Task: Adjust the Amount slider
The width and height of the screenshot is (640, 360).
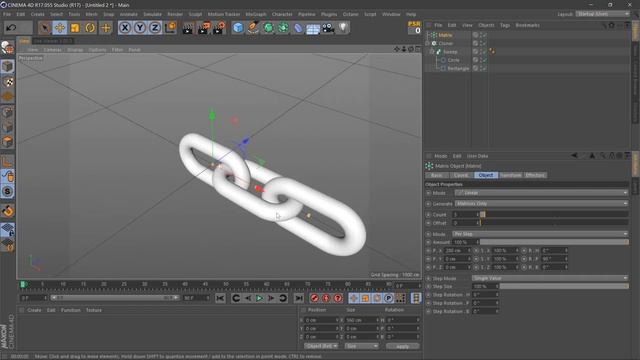Action: 554,242
